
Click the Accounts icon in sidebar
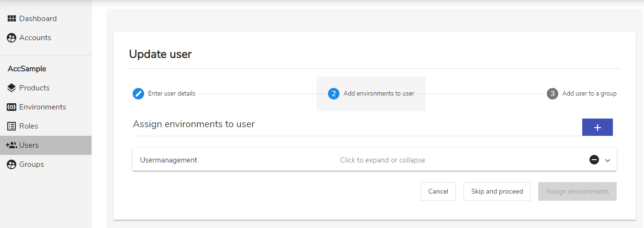click(x=11, y=38)
